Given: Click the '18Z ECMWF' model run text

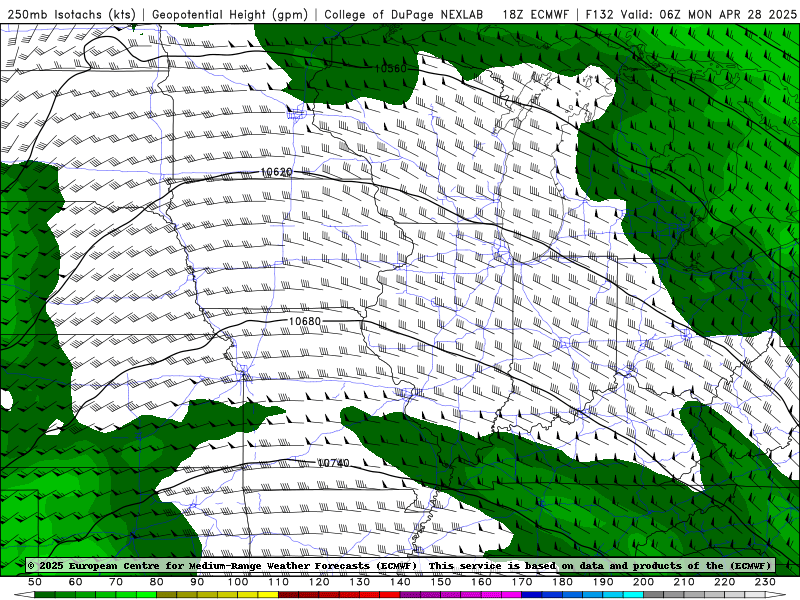Looking at the screenshot, I should coord(535,14).
